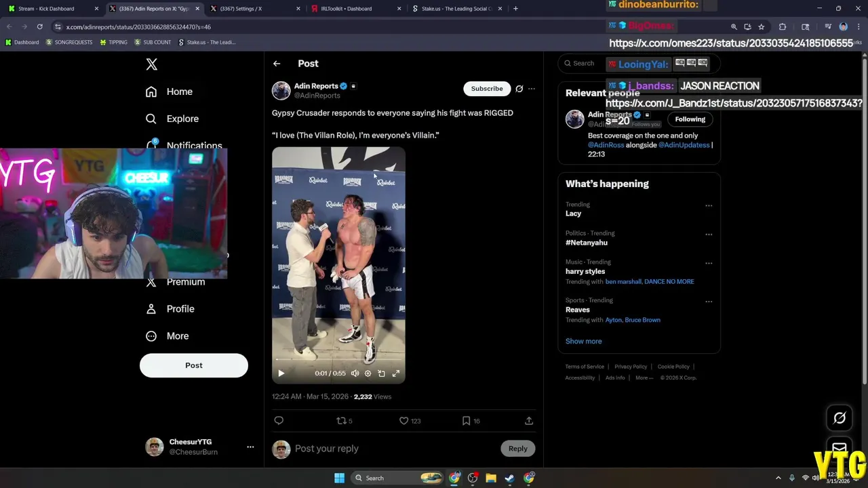Open a new browser tab

pos(515,9)
